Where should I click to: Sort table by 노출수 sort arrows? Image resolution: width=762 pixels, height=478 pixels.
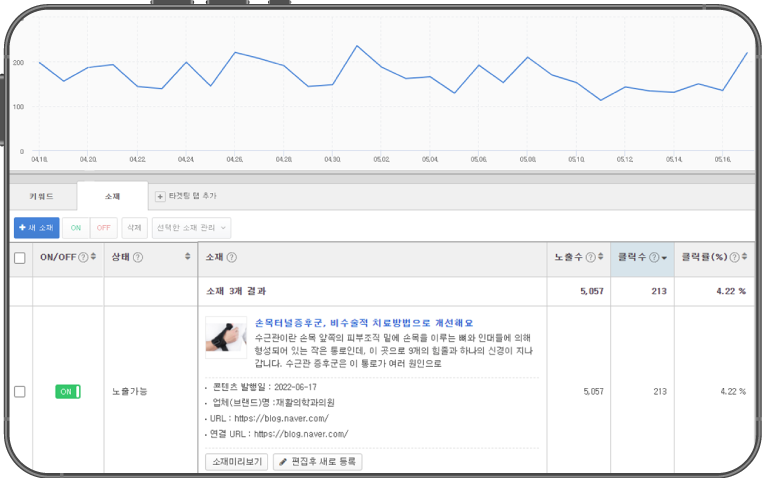600,257
